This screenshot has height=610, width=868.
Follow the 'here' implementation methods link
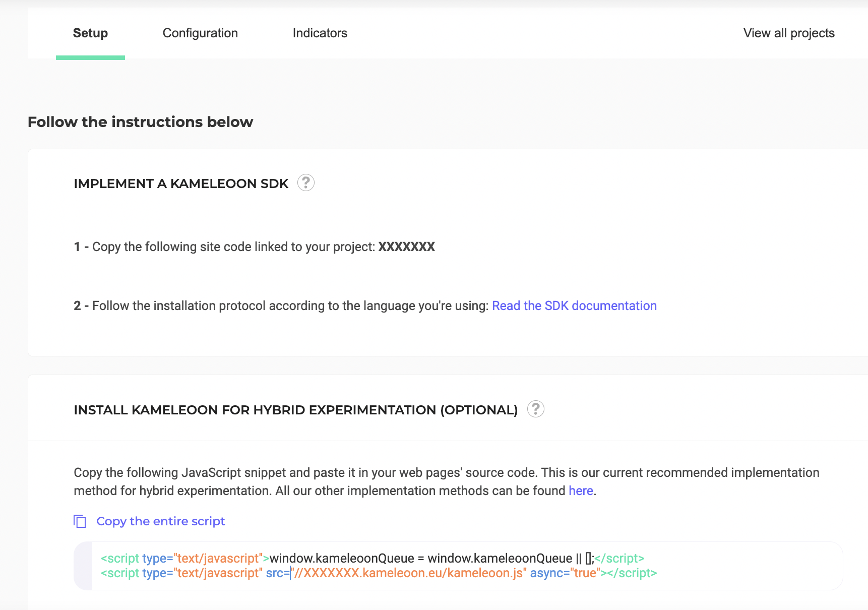(581, 491)
